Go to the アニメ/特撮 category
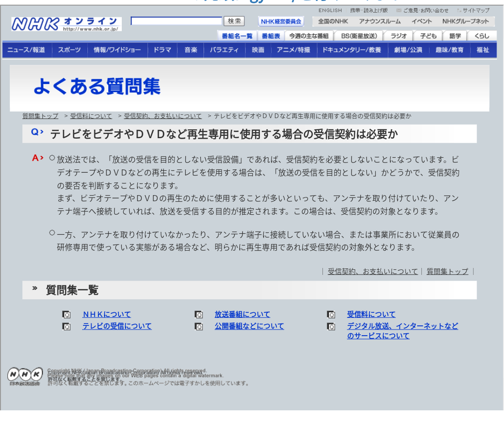504x422 pixels. pos(293,50)
